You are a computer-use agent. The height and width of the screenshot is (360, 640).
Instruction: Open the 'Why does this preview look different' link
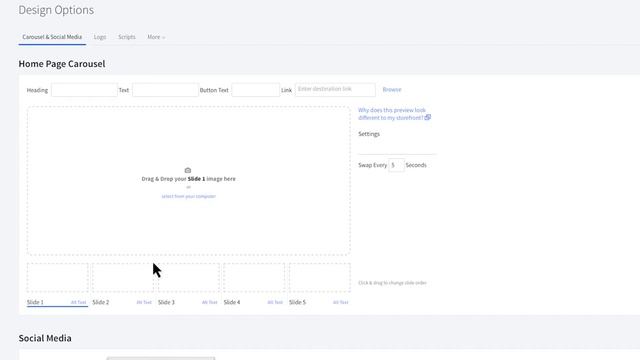(391, 114)
